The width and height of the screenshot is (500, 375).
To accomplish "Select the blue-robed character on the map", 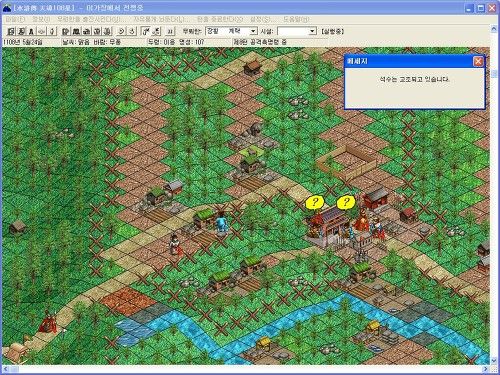I will (221, 224).
